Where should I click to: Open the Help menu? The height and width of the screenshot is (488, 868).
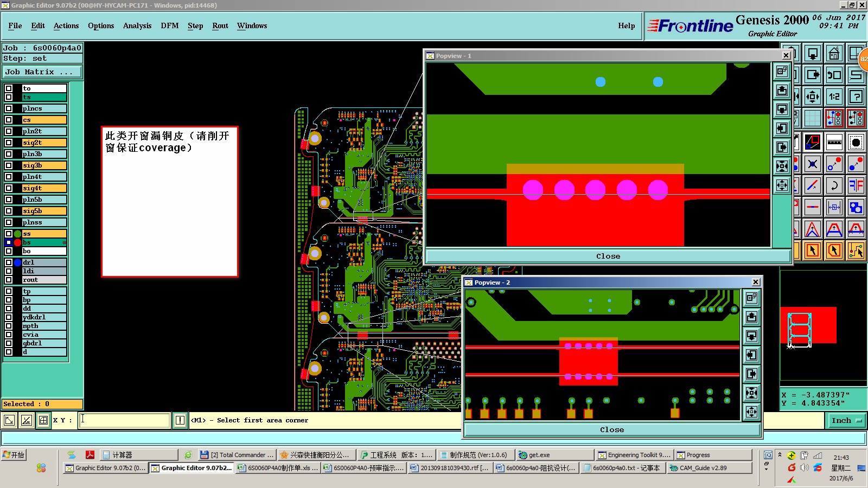[x=627, y=25]
